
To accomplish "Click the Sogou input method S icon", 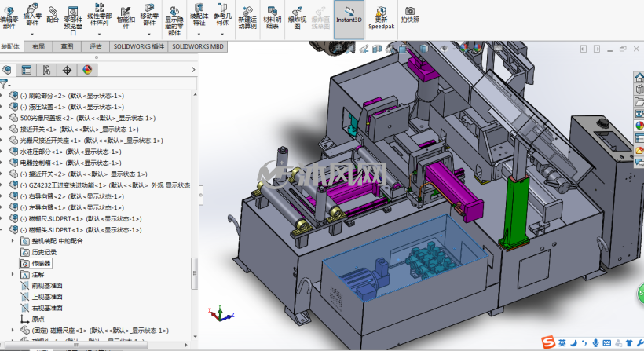I will tap(548, 342).
